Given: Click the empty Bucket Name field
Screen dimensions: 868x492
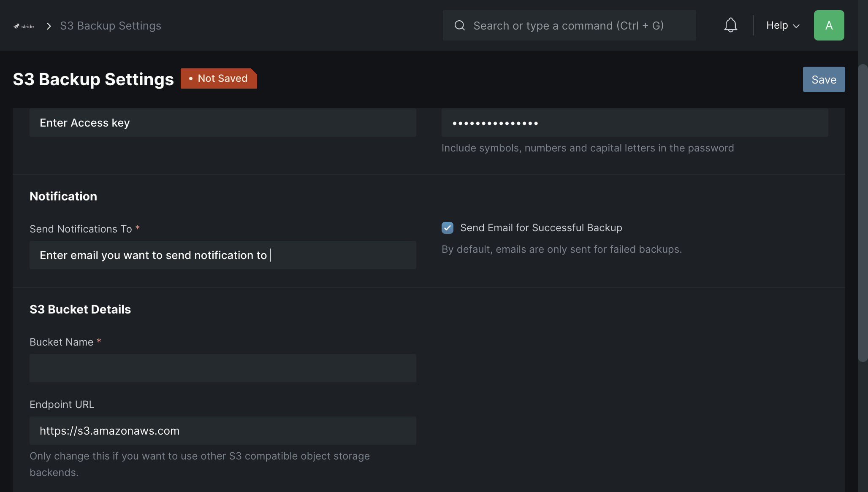Looking at the screenshot, I should pyautogui.click(x=223, y=368).
